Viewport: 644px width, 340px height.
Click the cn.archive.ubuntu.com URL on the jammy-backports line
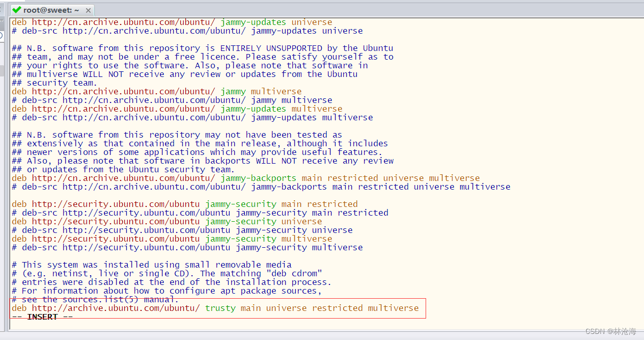[x=122, y=178]
